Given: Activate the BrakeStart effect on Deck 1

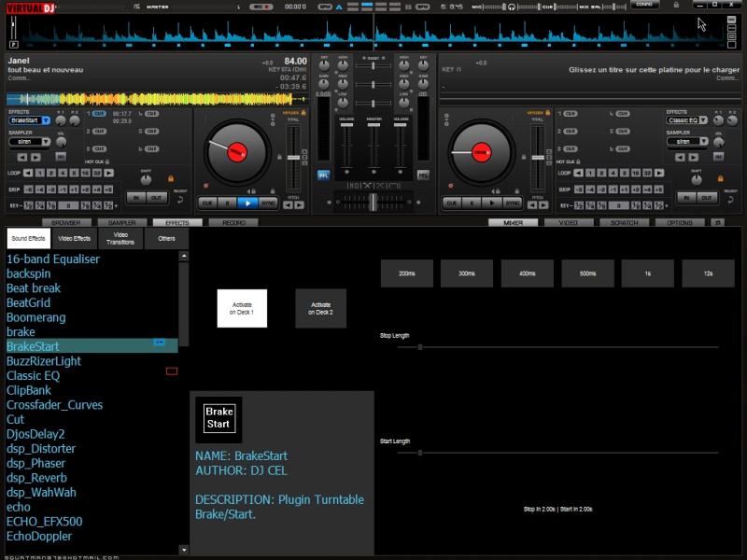Looking at the screenshot, I should point(242,308).
